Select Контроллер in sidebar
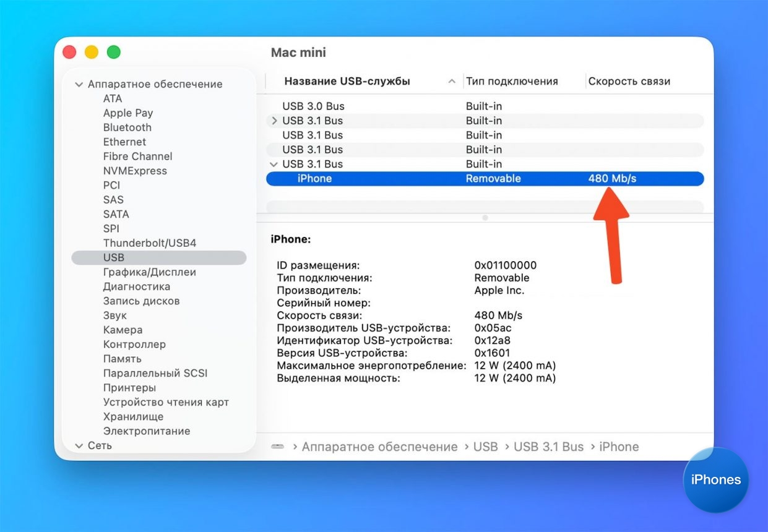Image resolution: width=768 pixels, height=532 pixels. tap(134, 344)
